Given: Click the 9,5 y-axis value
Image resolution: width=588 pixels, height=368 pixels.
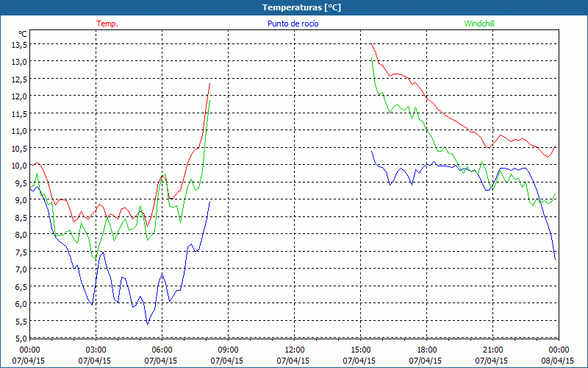Looking at the screenshot, I should coord(21,183).
